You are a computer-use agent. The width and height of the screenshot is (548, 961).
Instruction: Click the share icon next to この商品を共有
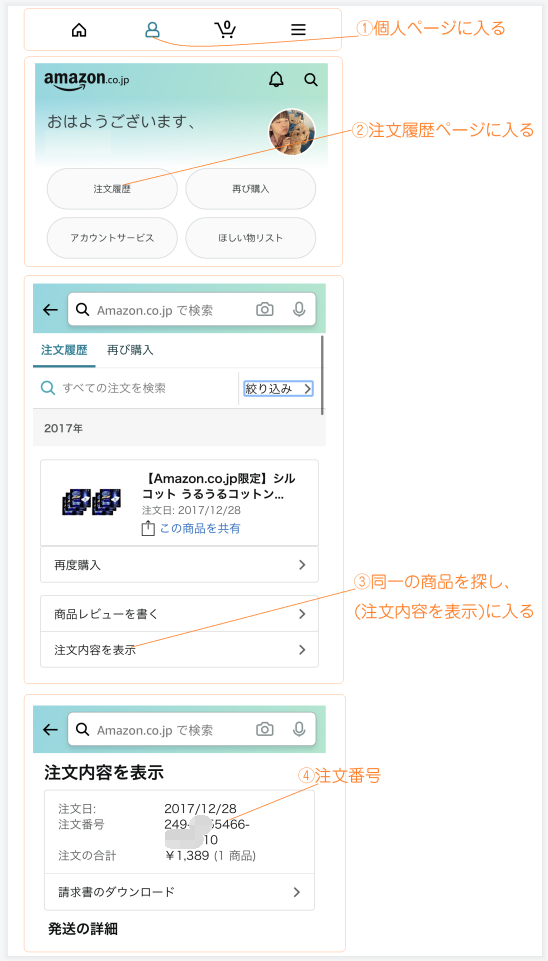pos(148,528)
